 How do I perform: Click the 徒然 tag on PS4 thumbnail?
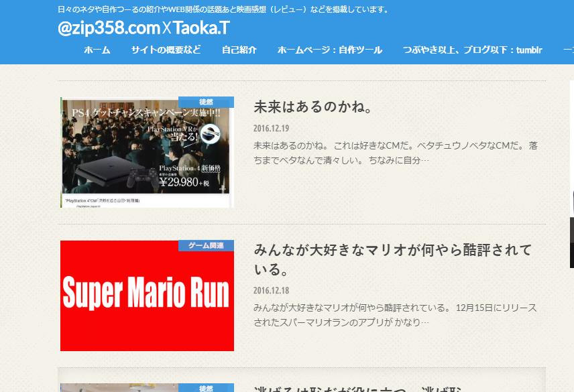tap(206, 102)
